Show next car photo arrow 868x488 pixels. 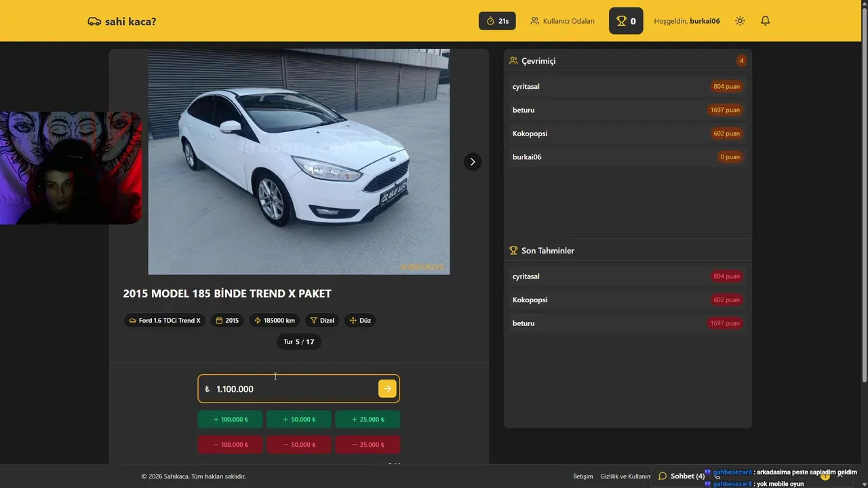pyautogui.click(x=473, y=162)
